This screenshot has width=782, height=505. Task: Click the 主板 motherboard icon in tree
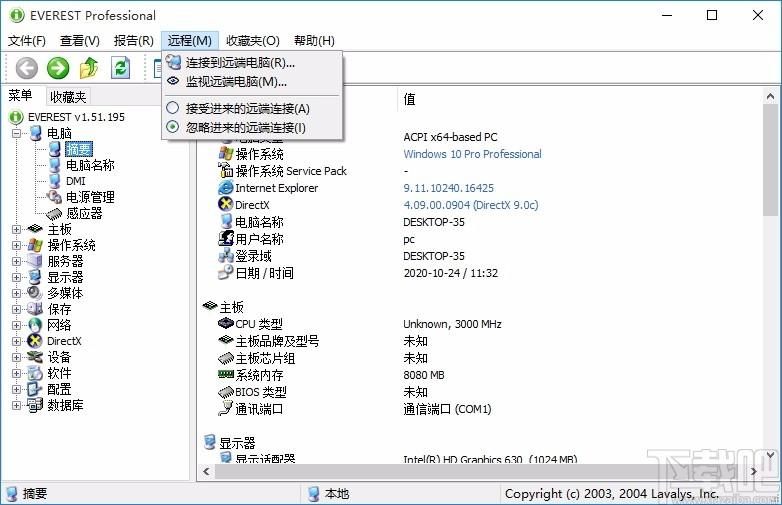(x=35, y=229)
